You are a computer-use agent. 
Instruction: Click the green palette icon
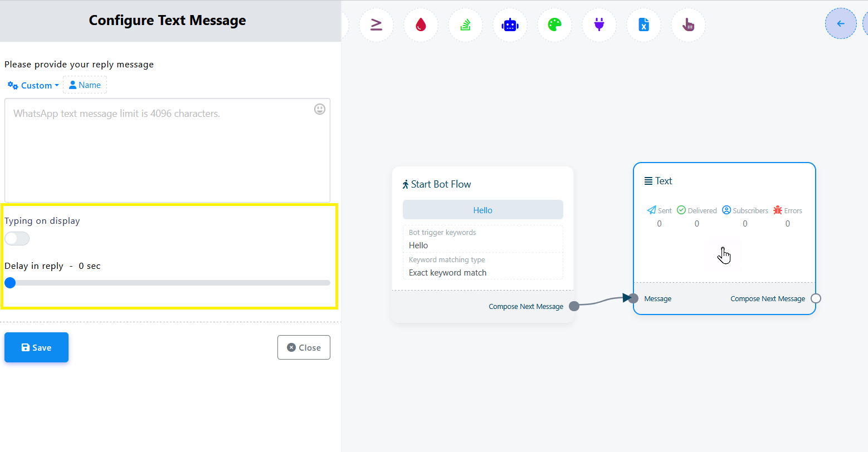[x=554, y=25]
